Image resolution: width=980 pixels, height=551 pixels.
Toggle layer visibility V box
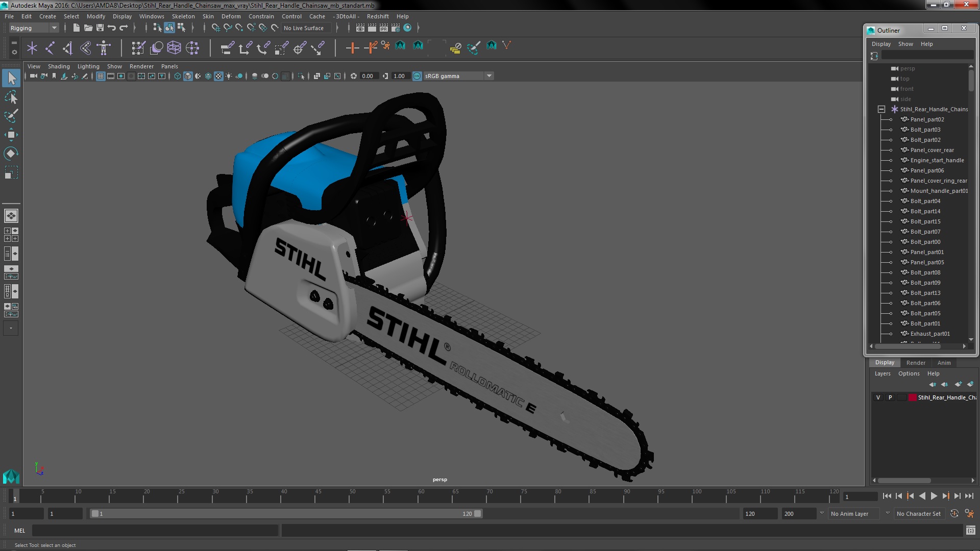878,397
